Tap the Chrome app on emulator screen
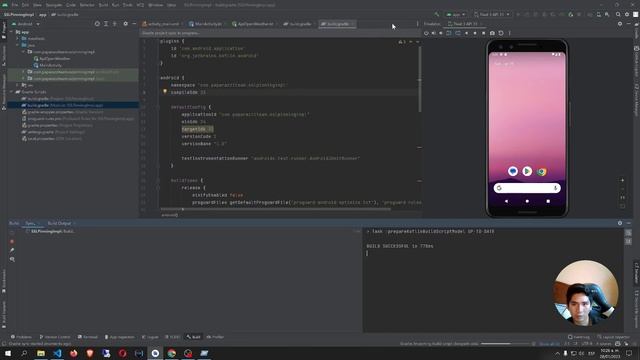The width and height of the screenshot is (640, 360). click(542, 171)
